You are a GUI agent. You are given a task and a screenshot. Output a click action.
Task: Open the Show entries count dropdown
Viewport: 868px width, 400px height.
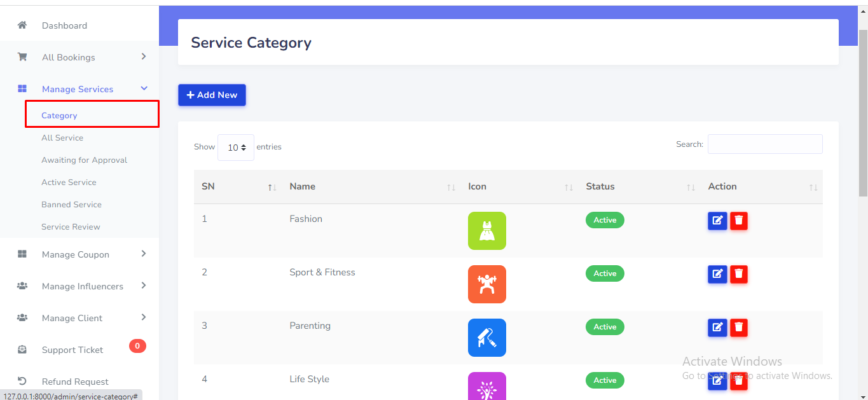pyautogui.click(x=236, y=148)
